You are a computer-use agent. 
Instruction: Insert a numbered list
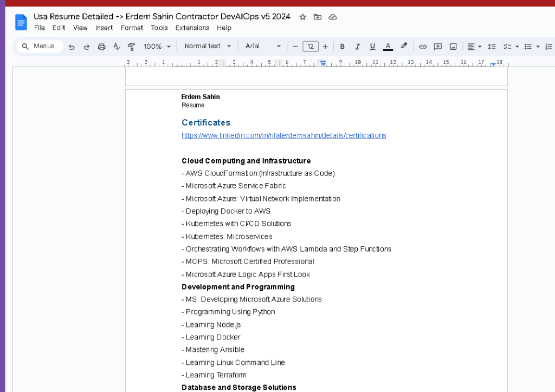[x=548, y=47]
